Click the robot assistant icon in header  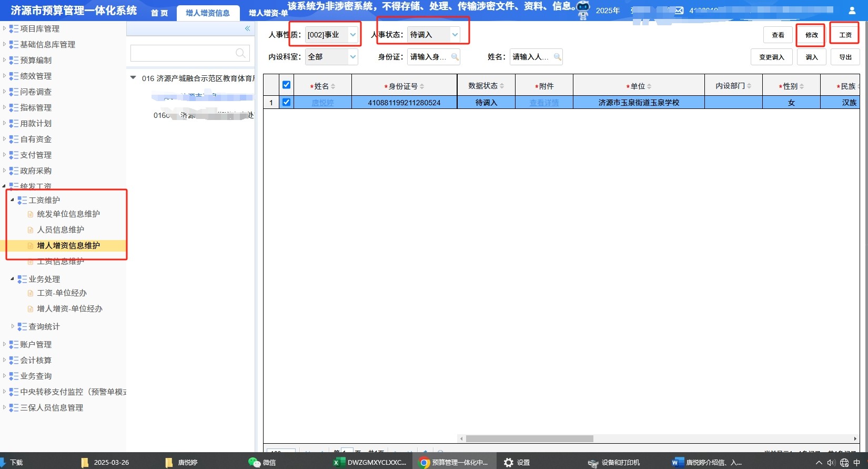tap(583, 10)
